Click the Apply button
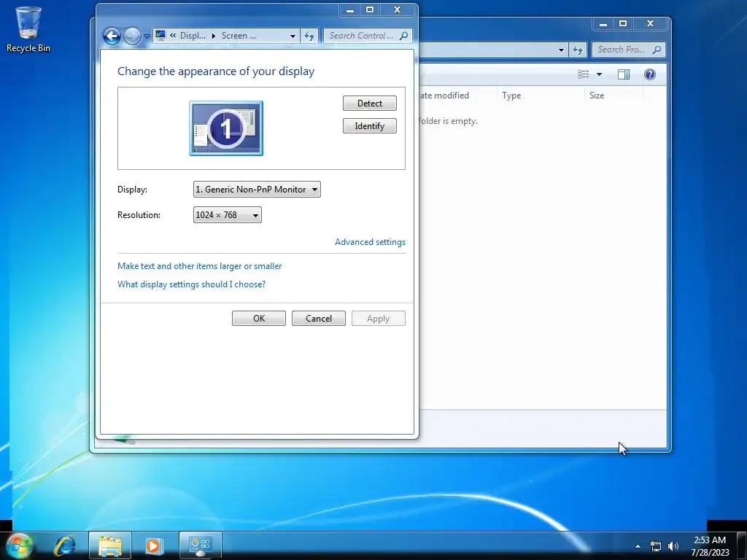Viewport: 747px width, 560px height. [x=379, y=319]
